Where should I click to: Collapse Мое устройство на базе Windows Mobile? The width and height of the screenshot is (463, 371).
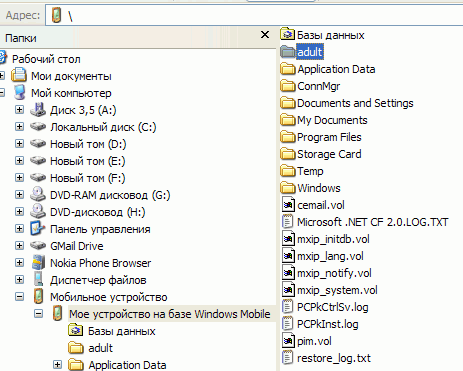(x=38, y=314)
